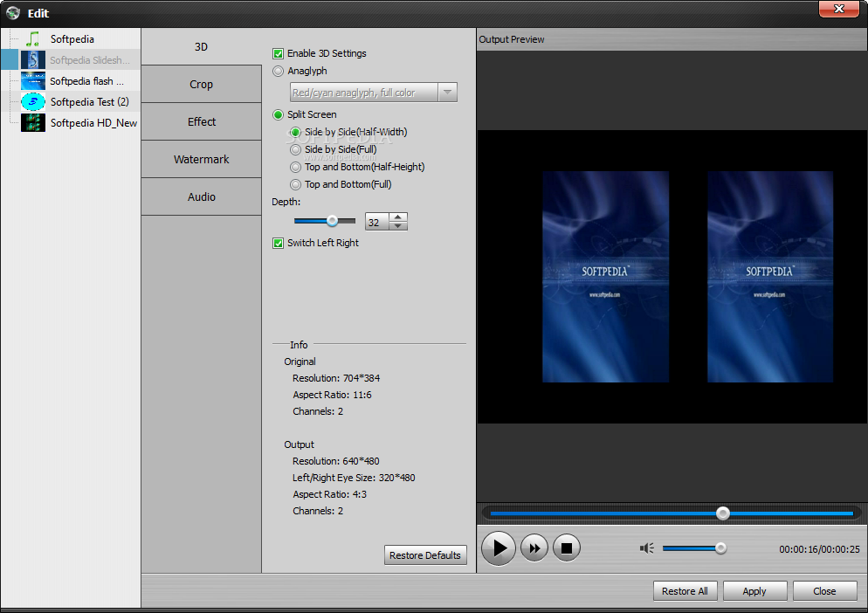The height and width of the screenshot is (613, 868).
Task: Click the Aspect Ratio: 11:6 text
Action: (x=332, y=395)
